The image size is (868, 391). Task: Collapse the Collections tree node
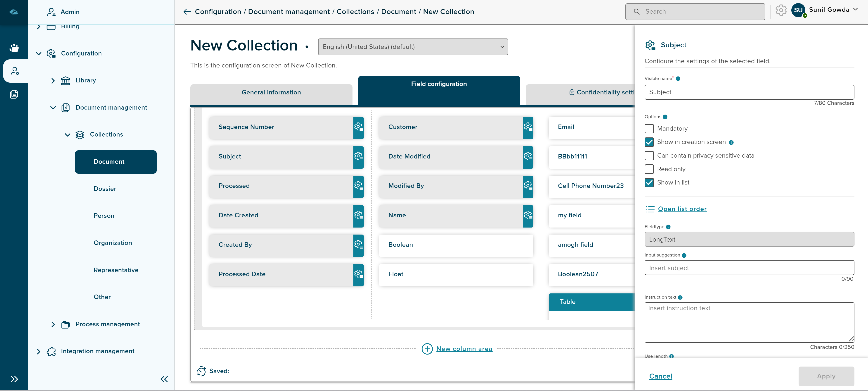click(x=67, y=135)
